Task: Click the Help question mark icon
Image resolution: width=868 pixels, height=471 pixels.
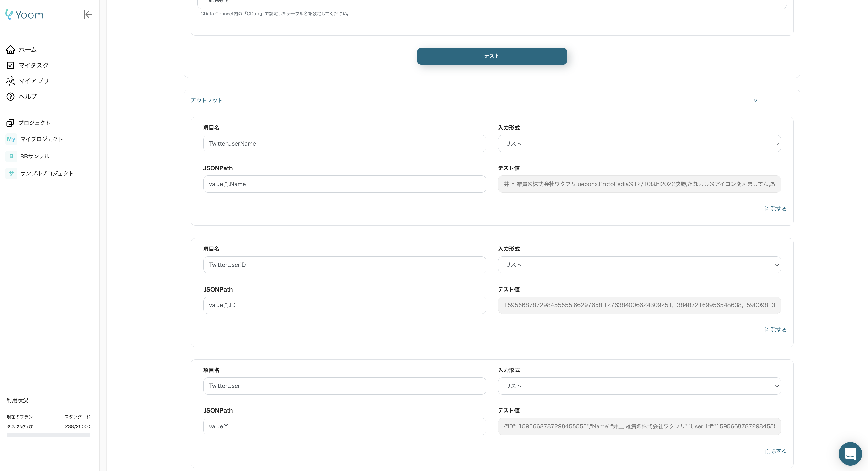Action: [x=11, y=96]
